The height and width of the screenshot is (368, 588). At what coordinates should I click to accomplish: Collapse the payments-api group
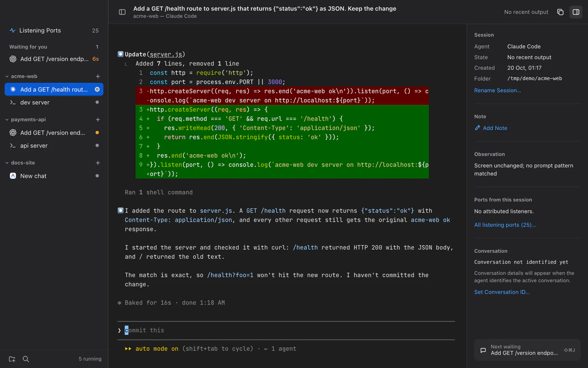pyautogui.click(x=7, y=120)
